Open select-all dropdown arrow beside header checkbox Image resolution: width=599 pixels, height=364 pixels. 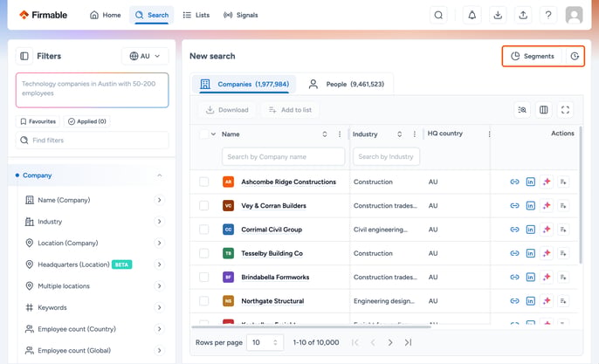click(214, 134)
